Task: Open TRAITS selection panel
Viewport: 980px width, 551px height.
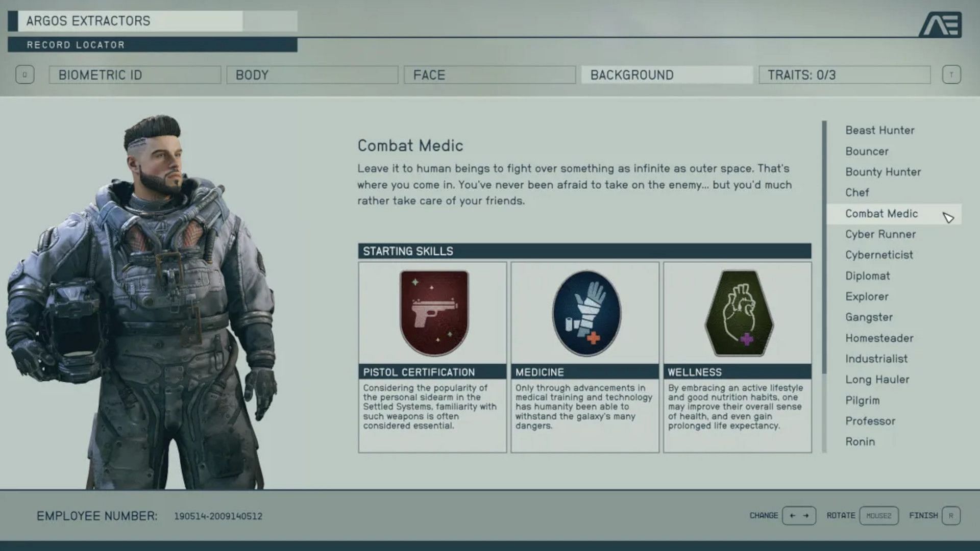Action: 844,74
